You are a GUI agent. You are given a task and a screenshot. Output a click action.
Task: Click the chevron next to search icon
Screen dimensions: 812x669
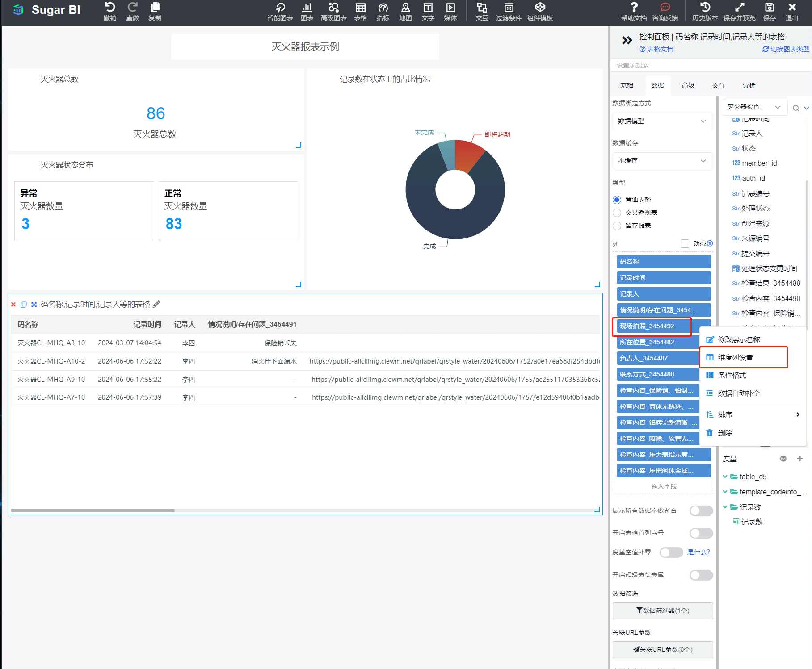tap(807, 108)
